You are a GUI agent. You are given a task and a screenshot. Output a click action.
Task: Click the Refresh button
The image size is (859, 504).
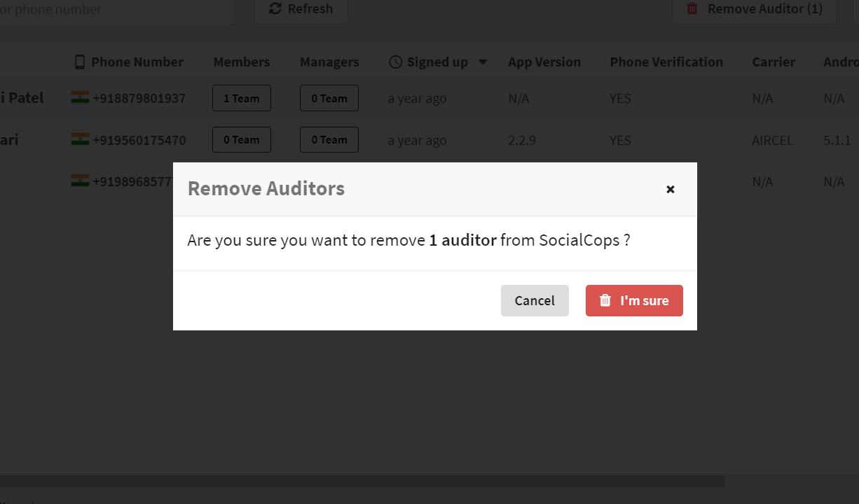coord(301,9)
